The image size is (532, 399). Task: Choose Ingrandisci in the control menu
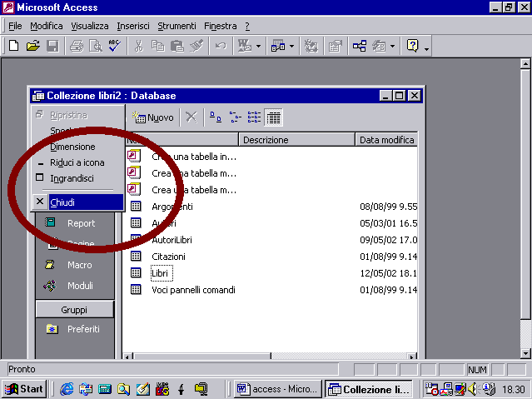tap(78, 178)
